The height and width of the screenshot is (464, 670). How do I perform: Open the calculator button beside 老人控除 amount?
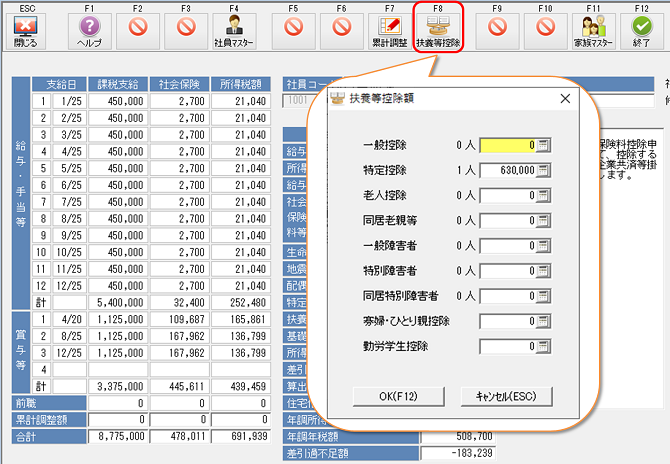(x=544, y=195)
